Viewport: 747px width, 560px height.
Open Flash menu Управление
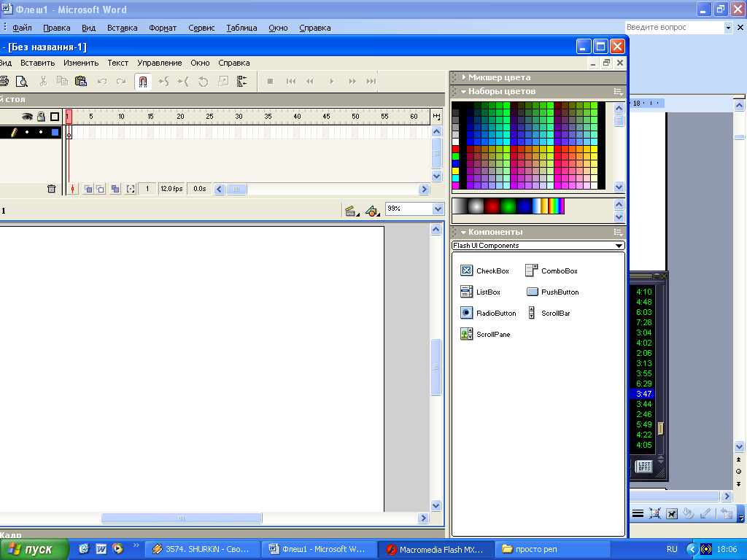pos(160,63)
